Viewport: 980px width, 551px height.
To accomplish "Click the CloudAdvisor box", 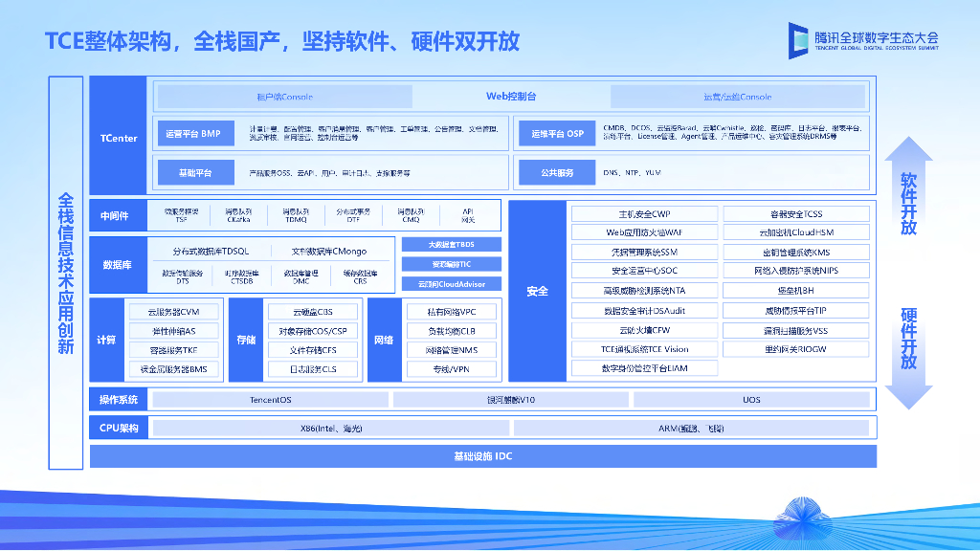I will (451, 284).
